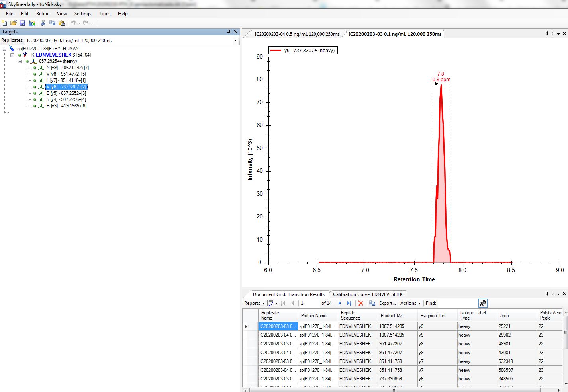Click the Export... button

tap(387, 303)
